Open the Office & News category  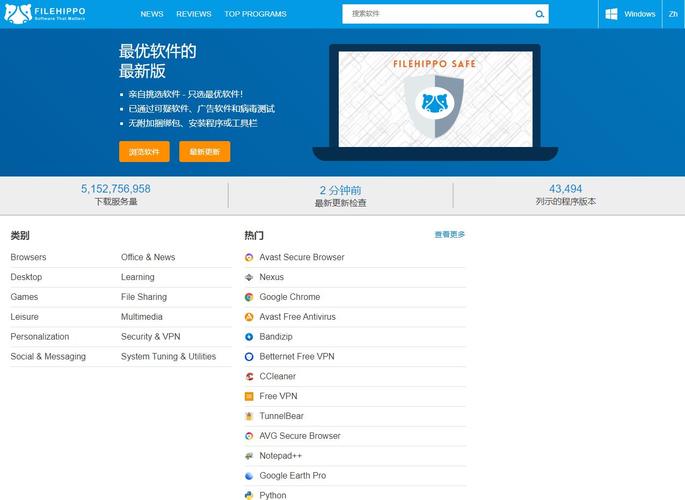(148, 257)
